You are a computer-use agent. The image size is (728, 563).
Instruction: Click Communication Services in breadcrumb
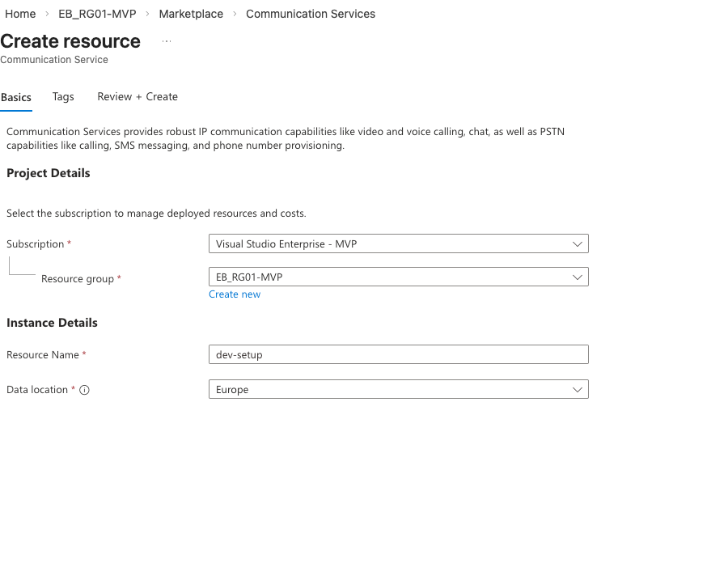point(311,14)
